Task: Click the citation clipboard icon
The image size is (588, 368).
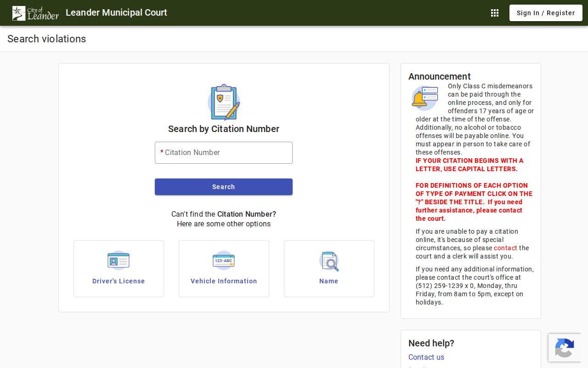Action: point(224,102)
